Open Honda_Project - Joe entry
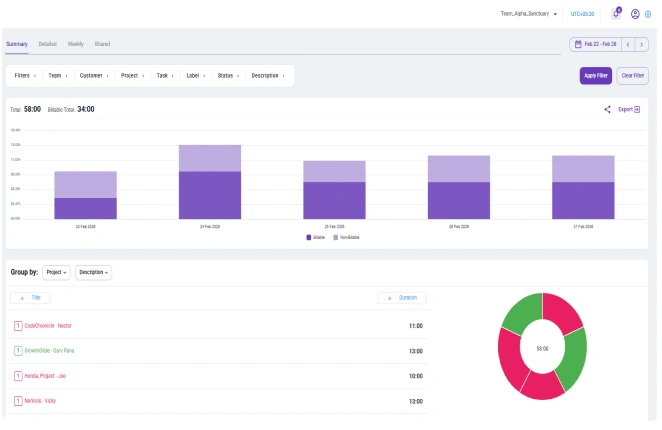Image resolution: width=662 pixels, height=430 pixels. coord(45,376)
